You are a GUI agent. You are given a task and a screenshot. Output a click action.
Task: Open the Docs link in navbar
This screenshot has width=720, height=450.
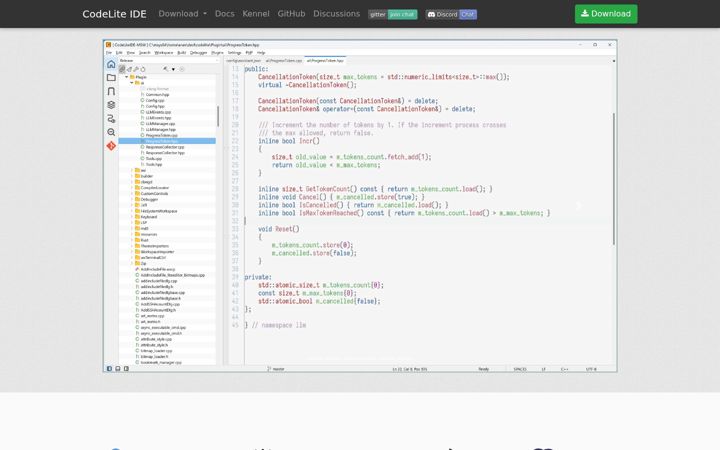click(225, 14)
